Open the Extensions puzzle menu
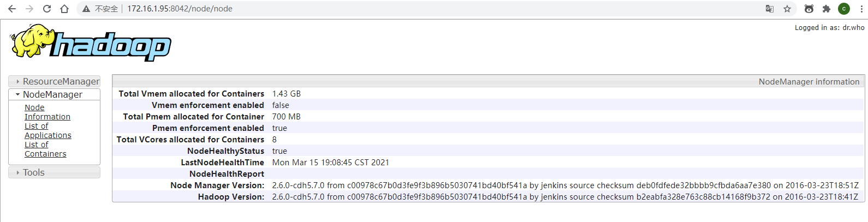 (x=827, y=9)
